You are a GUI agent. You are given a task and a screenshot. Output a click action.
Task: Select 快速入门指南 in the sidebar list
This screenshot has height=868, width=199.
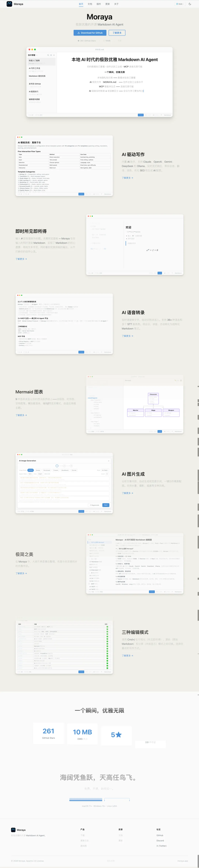(42, 62)
